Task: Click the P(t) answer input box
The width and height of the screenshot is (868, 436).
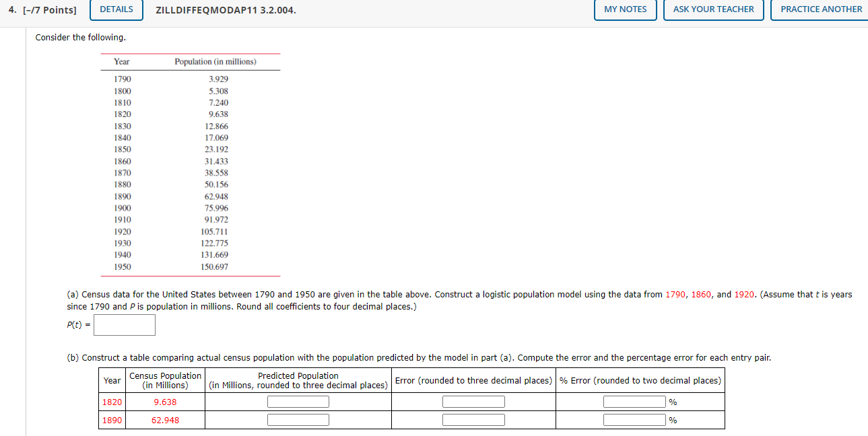Action: coord(124,324)
